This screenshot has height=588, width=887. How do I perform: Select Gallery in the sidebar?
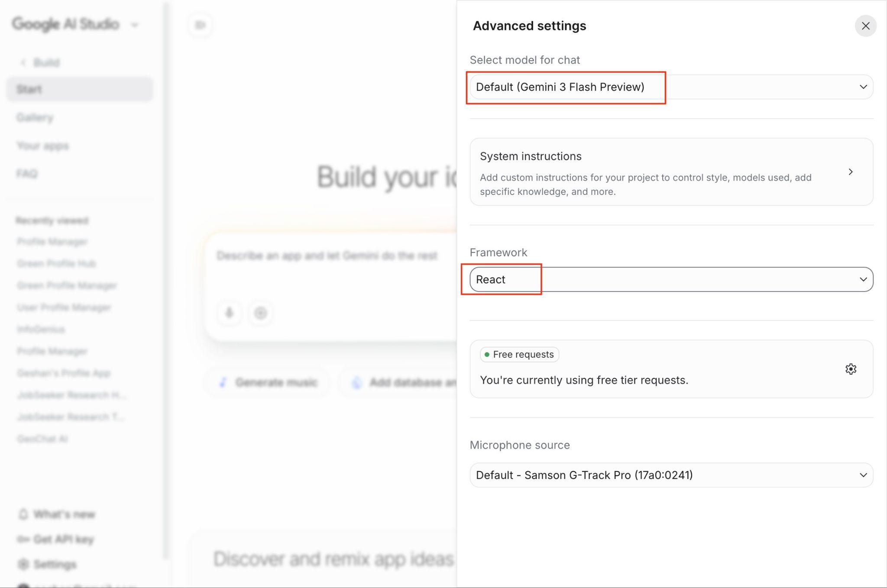click(x=35, y=117)
